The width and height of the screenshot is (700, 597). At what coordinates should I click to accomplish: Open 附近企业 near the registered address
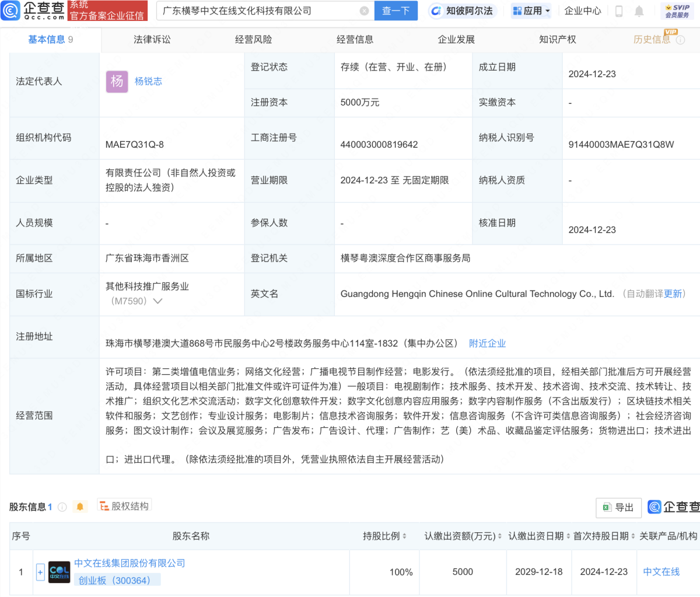(x=488, y=344)
